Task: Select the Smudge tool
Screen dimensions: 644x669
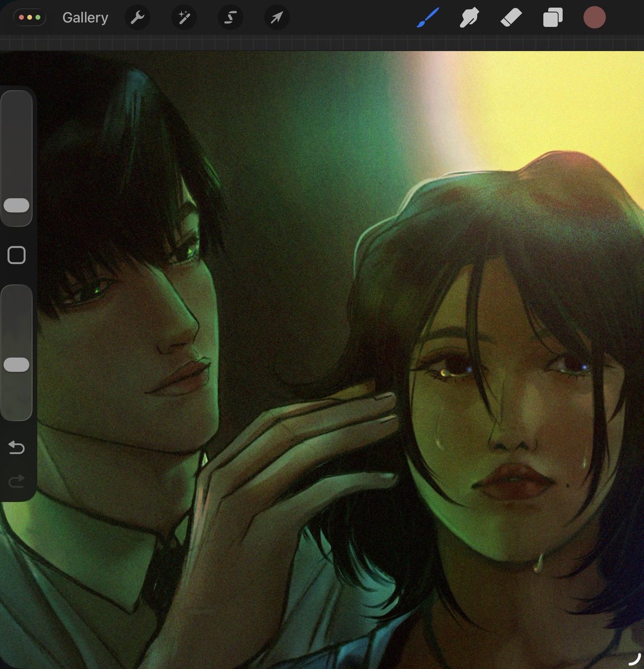Action: (470, 18)
